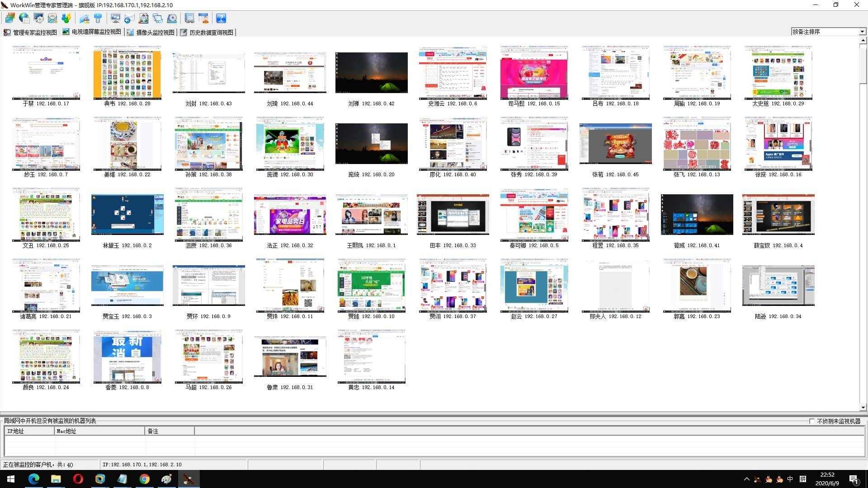The height and width of the screenshot is (488, 868).
Task: Click the disc drive toolbar icon
Action: pos(172,18)
